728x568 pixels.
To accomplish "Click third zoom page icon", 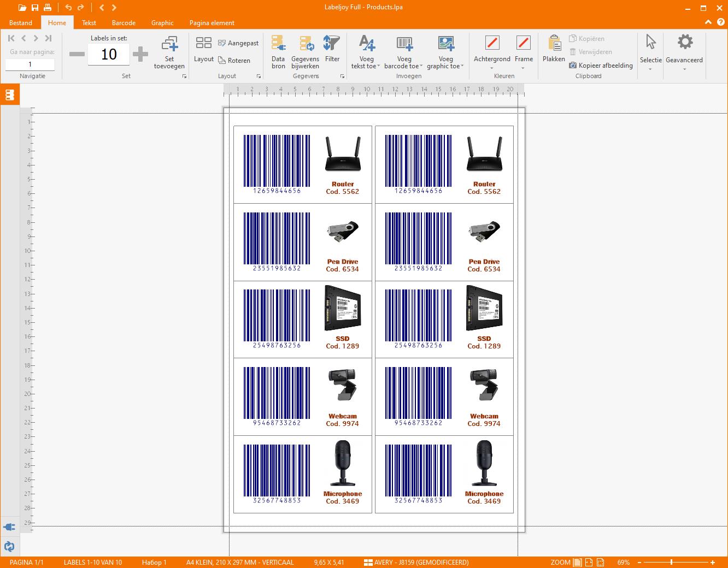I will (x=601, y=562).
